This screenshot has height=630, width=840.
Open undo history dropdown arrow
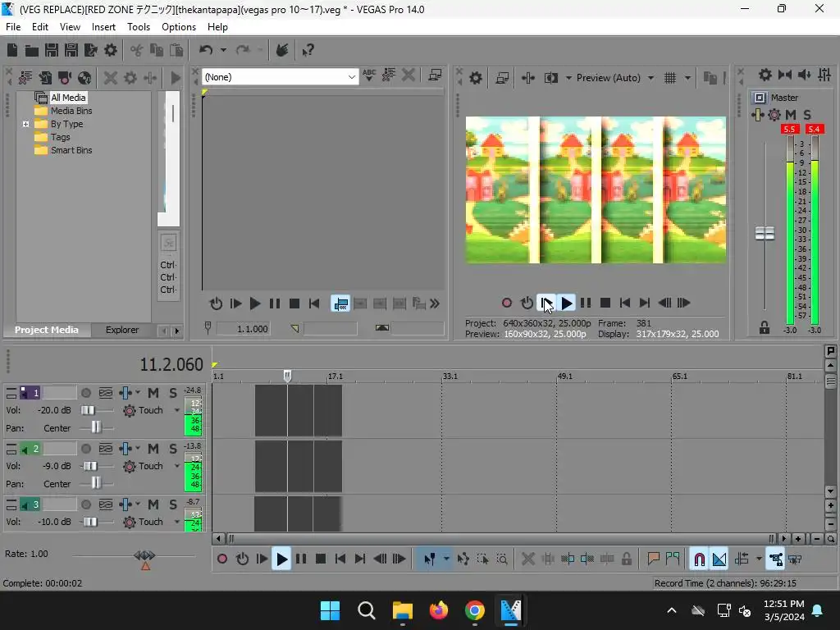[223, 50]
